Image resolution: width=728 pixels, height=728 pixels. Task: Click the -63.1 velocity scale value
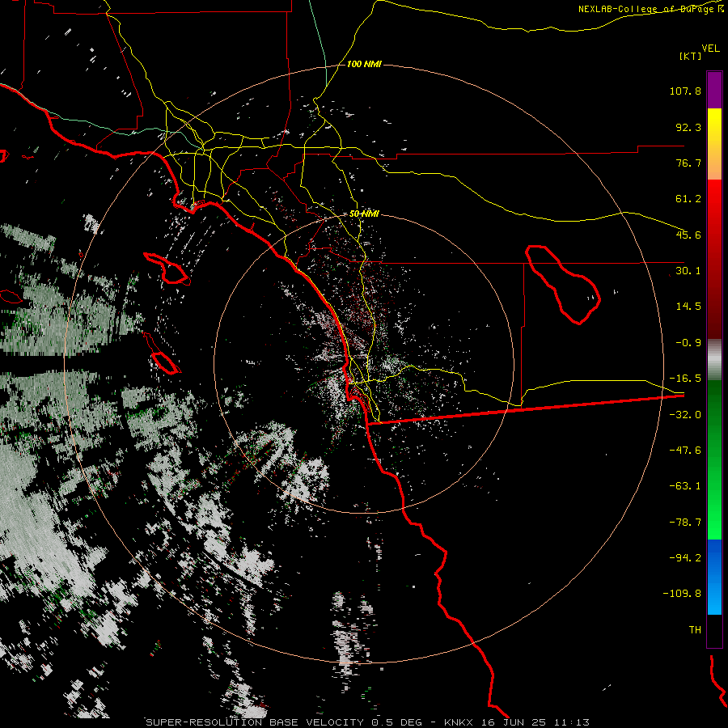(x=685, y=486)
